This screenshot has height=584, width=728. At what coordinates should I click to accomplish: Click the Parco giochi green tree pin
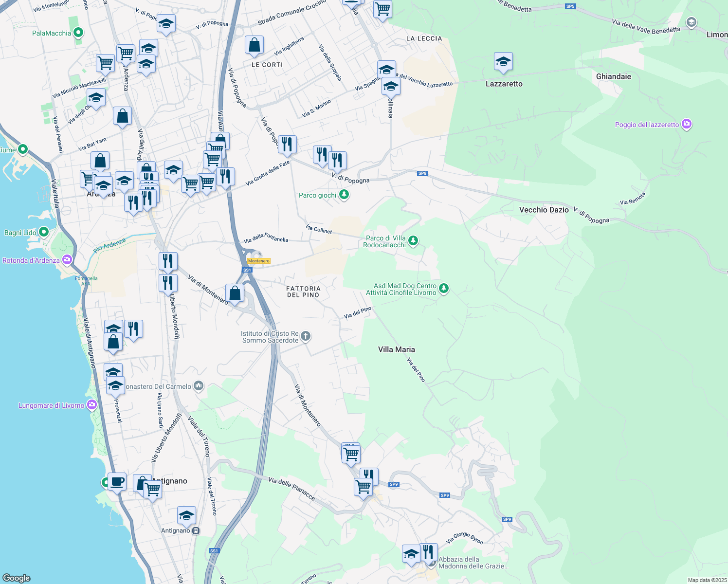tap(344, 195)
